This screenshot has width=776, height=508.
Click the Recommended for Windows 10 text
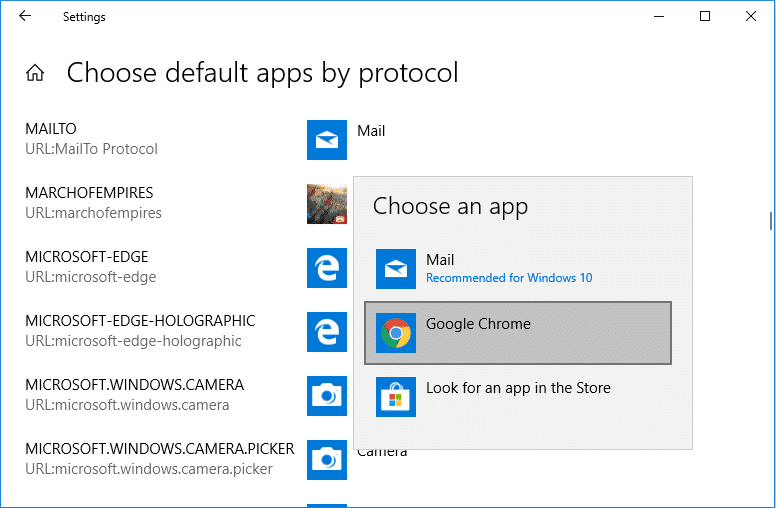[x=509, y=278]
